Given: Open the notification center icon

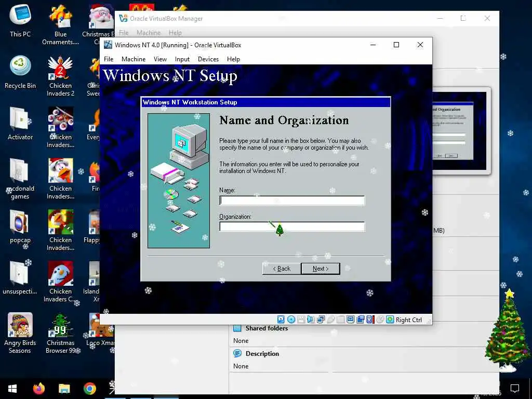Looking at the screenshot, I should [x=515, y=388].
